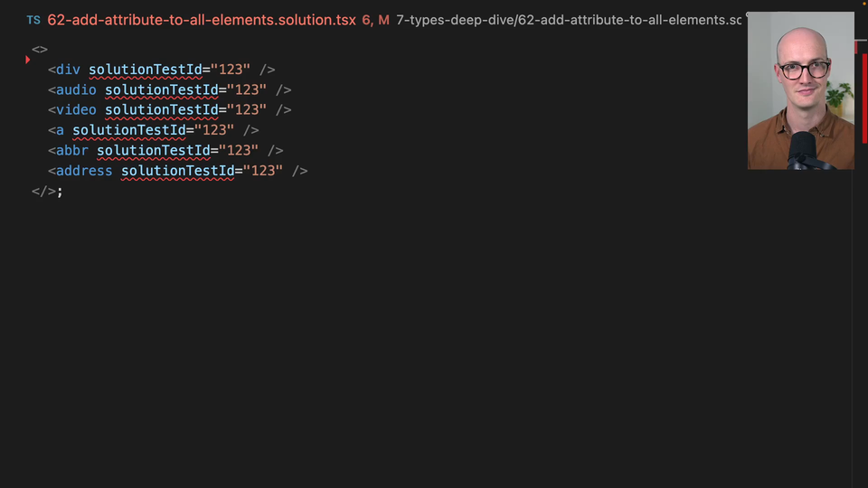Click solutionTestId attribute on the anchor line
The image size is (868, 488).
[129, 130]
